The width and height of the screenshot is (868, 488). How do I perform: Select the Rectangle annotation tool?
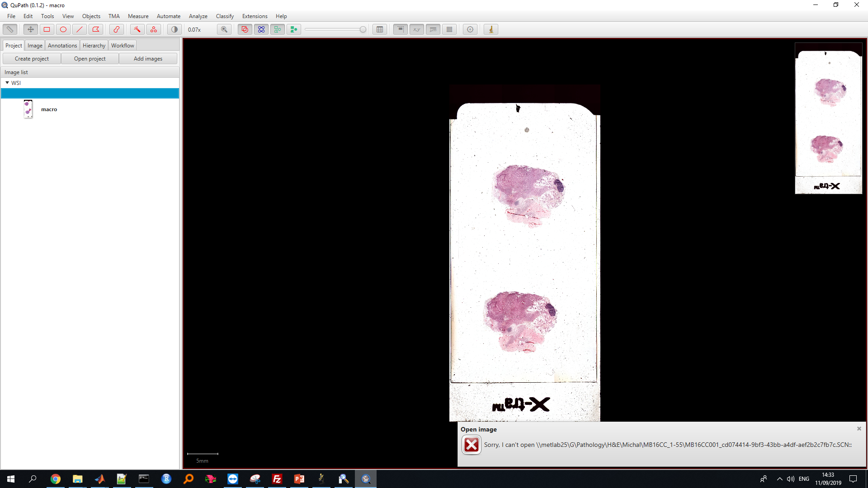pos(47,29)
